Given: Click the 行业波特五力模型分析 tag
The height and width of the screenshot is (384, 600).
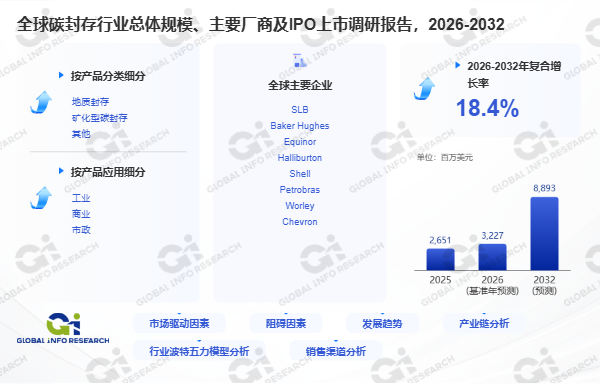Looking at the screenshot, I should (199, 351).
